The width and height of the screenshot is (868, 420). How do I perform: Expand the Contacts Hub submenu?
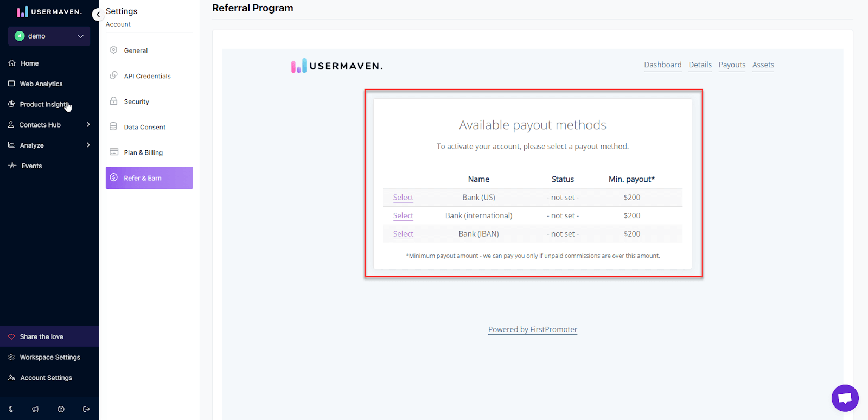[88, 125]
